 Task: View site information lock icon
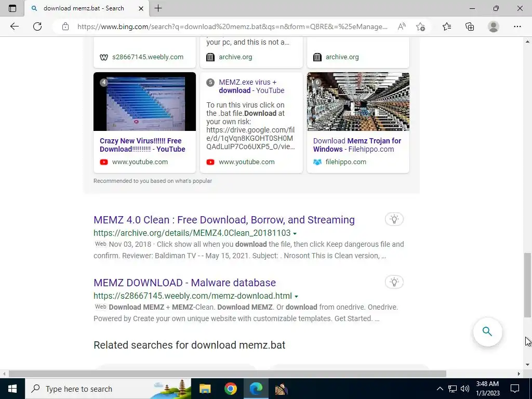point(65,26)
